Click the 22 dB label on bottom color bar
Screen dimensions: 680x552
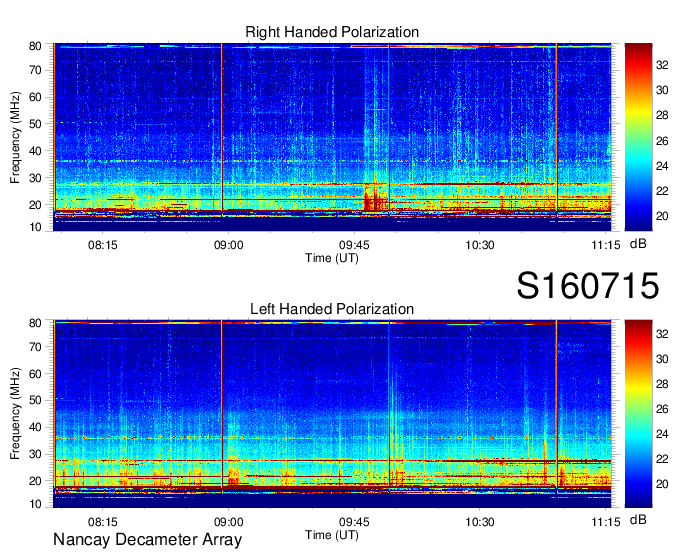pos(662,459)
